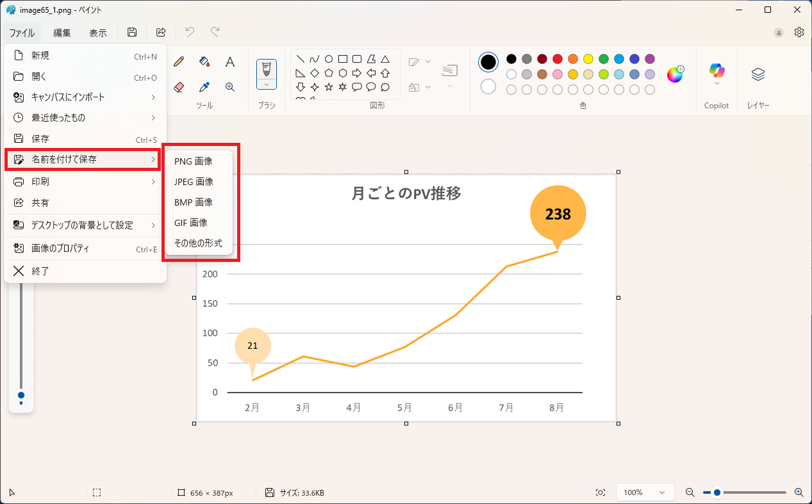Select the Magnifier tool
Screen dimensions: 812x504
pyautogui.click(x=229, y=87)
